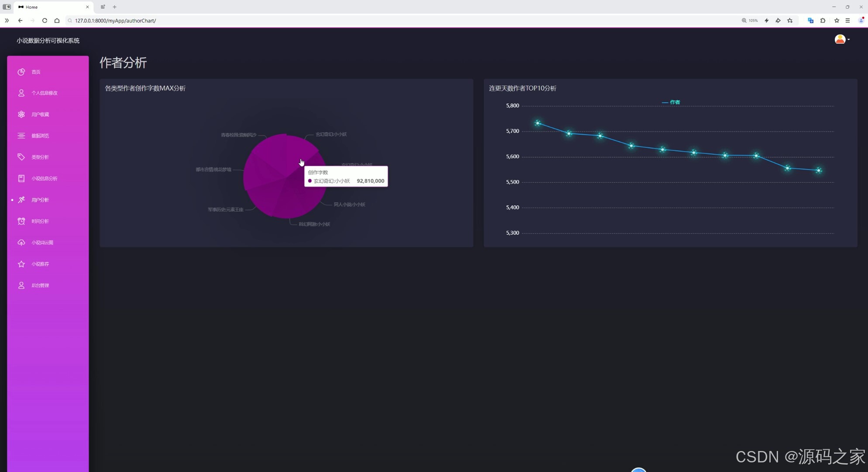This screenshot has width=868, height=472.
Task: Open 小说信息分析 book icon
Action: 21,178
